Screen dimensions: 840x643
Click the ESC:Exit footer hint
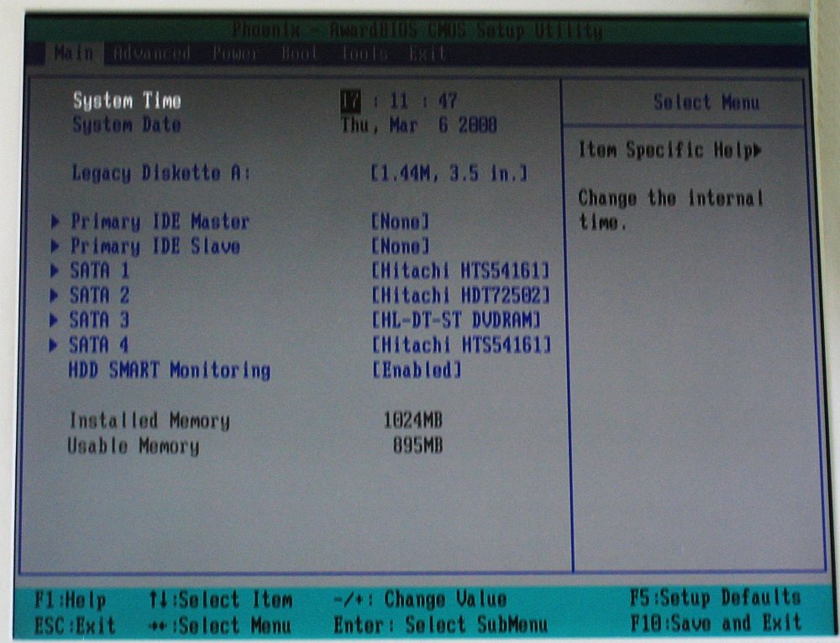tap(75, 625)
